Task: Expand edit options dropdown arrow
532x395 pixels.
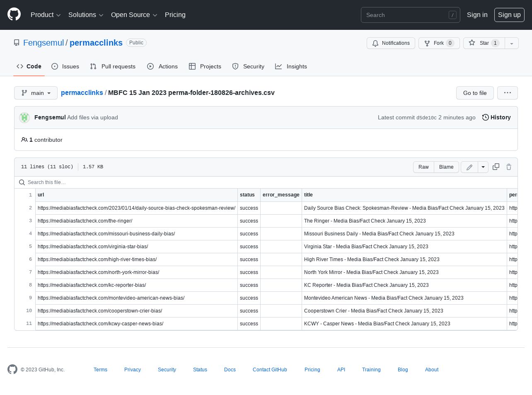Action: click(x=483, y=167)
